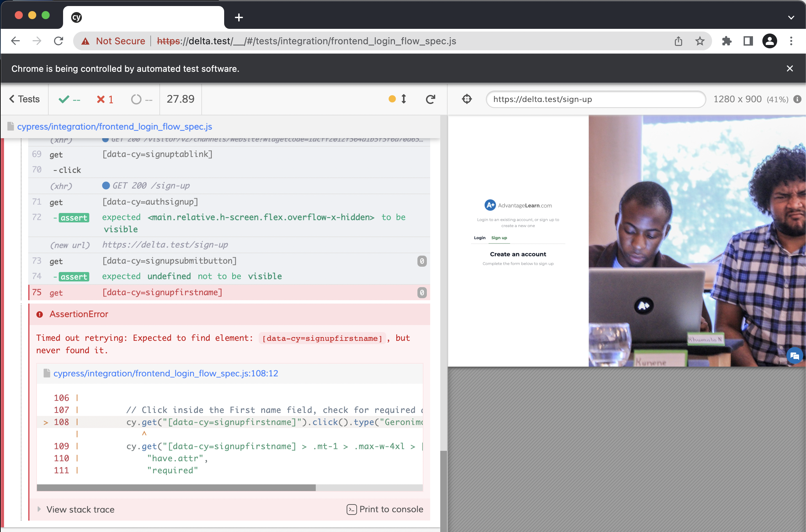
Task: Toggle the Chrome side panel icon
Action: pyautogui.click(x=748, y=41)
